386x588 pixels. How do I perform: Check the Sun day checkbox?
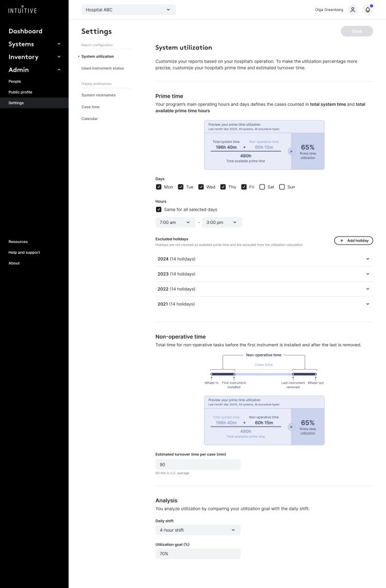(x=282, y=187)
